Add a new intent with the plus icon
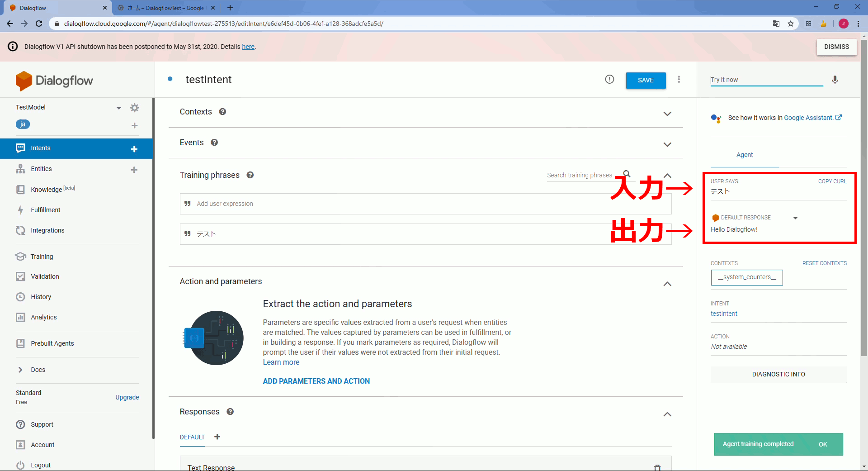868x471 pixels. coord(134,148)
